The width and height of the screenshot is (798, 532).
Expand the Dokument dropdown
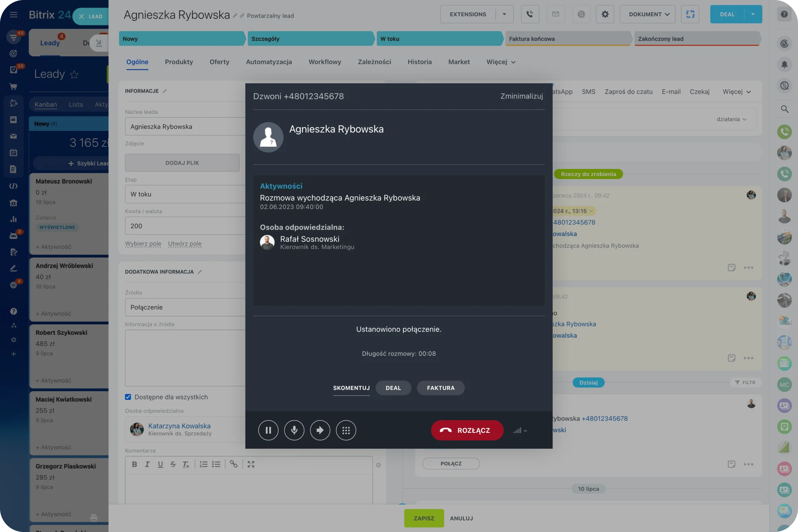coord(648,14)
